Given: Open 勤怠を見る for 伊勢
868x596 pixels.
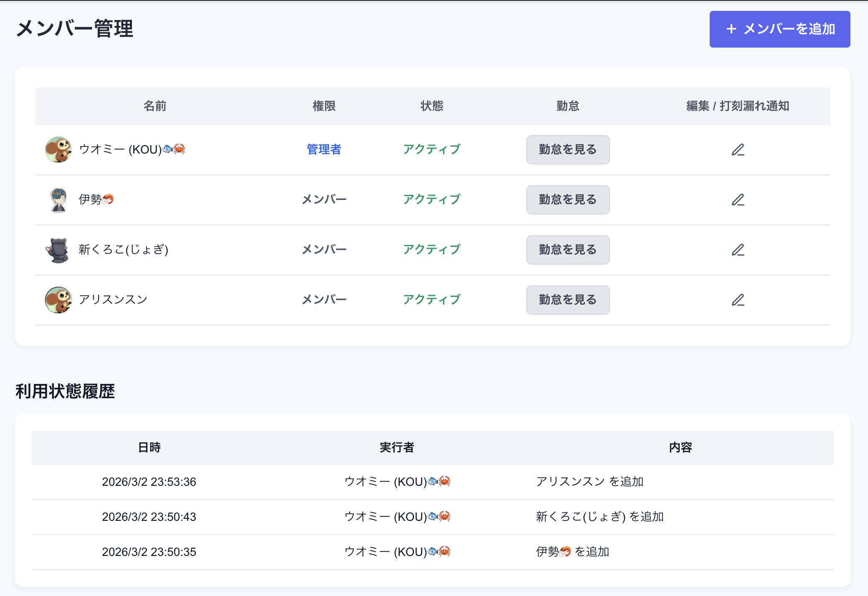Looking at the screenshot, I should (568, 200).
